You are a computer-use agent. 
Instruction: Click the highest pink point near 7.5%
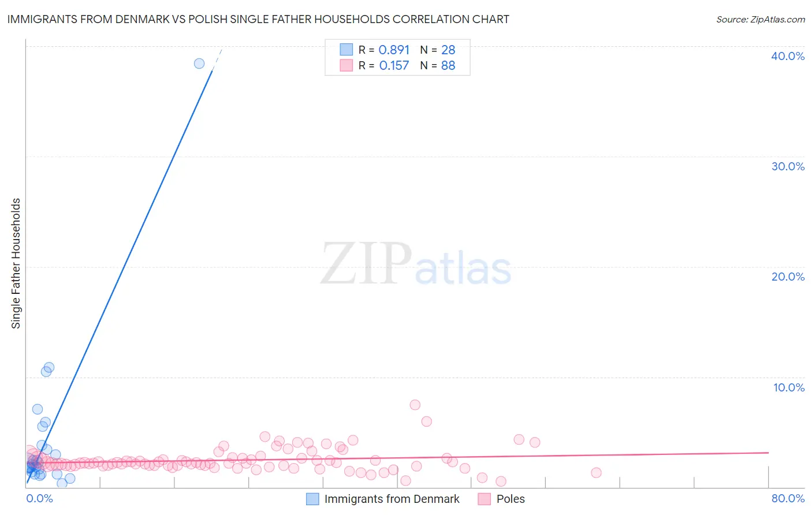click(415, 405)
